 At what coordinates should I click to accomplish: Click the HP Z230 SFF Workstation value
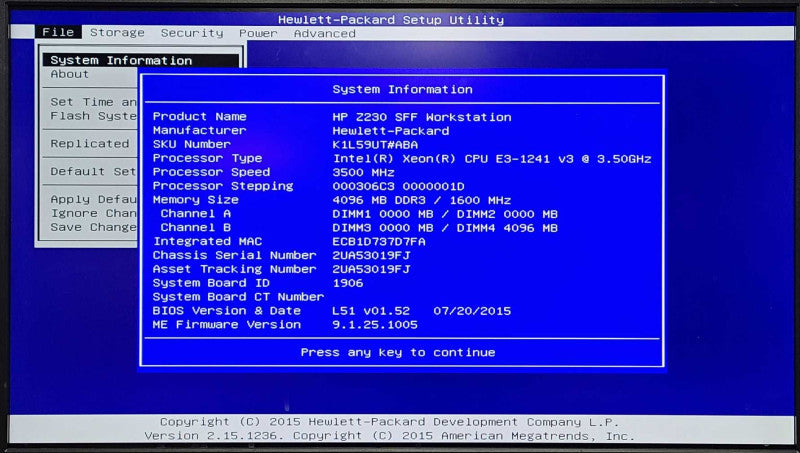pos(422,117)
